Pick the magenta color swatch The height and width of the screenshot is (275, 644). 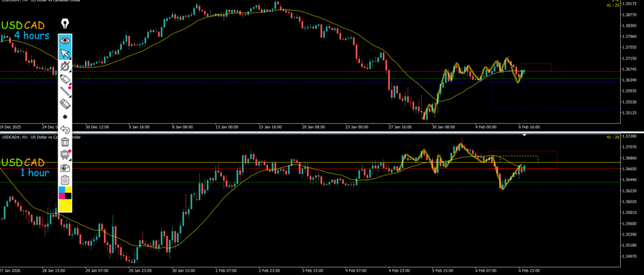coord(61,196)
